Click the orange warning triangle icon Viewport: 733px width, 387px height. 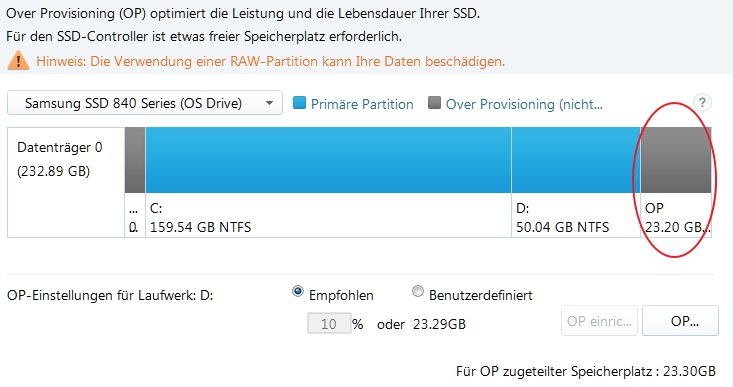pyautogui.click(x=18, y=60)
